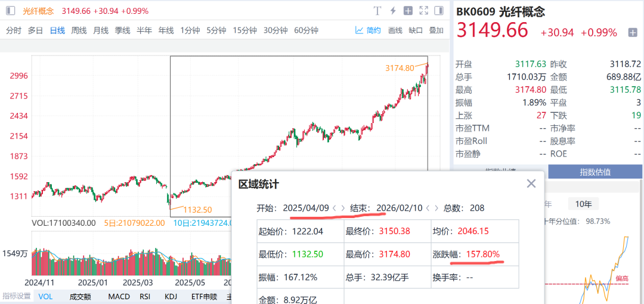Select the KDJ indicator tab
644x304 pixels.
click(x=171, y=297)
